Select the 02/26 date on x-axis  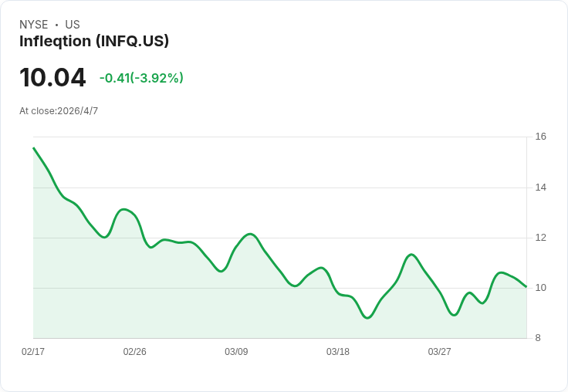coord(135,352)
